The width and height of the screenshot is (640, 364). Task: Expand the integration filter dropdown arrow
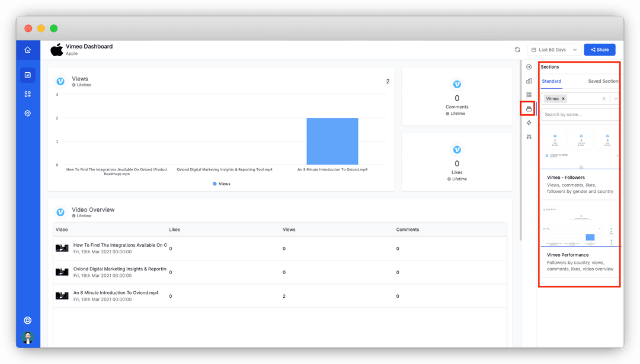(616, 99)
